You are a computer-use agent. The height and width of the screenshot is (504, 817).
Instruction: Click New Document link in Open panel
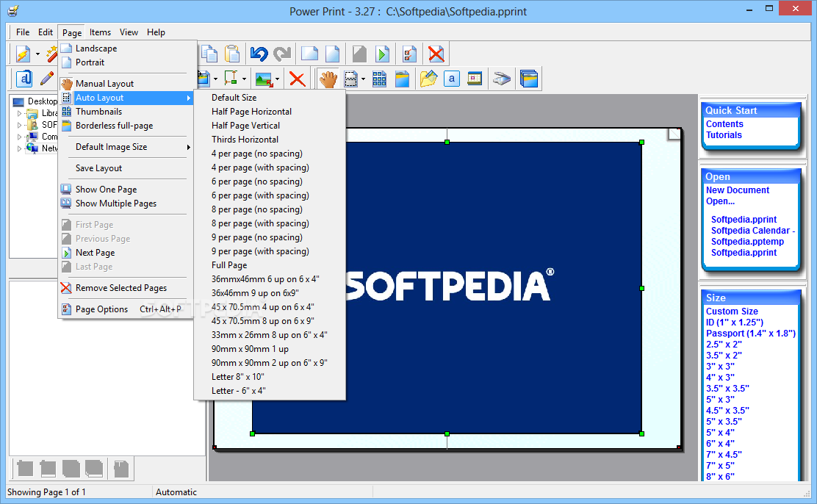[x=737, y=190]
